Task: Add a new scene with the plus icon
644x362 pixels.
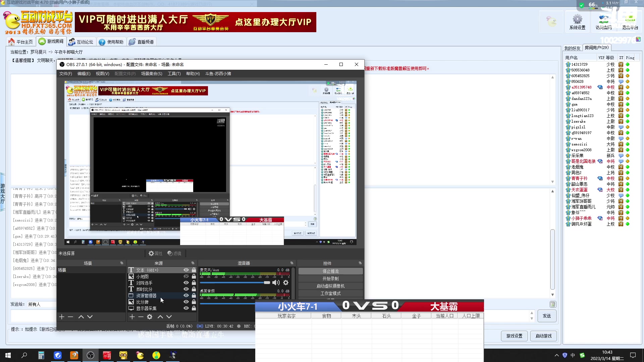Action: (62, 317)
